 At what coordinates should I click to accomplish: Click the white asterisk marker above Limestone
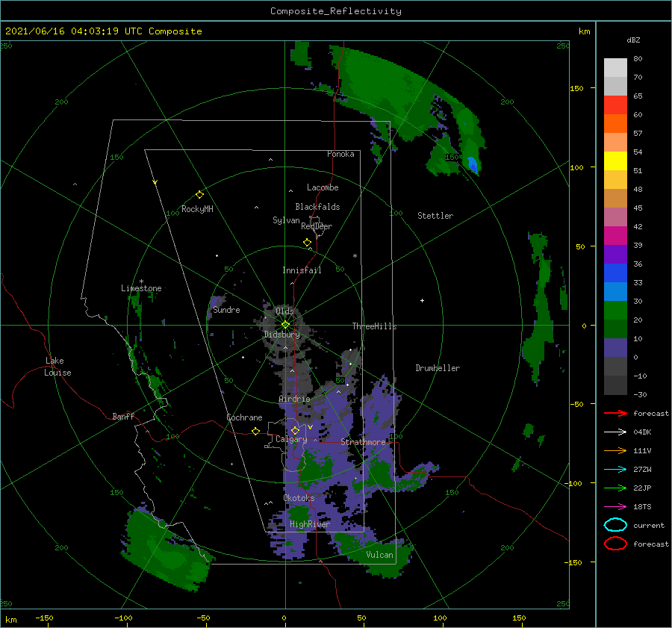pos(141,282)
